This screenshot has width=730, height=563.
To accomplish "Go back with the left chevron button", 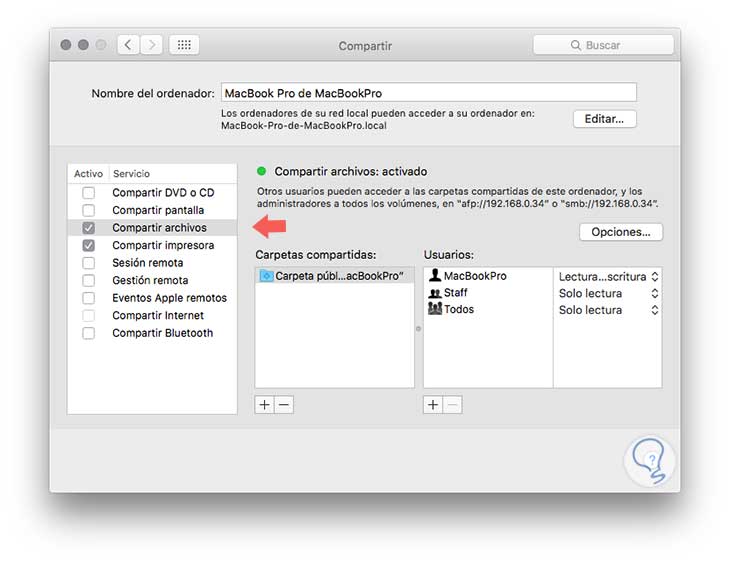I will (x=128, y=45).
